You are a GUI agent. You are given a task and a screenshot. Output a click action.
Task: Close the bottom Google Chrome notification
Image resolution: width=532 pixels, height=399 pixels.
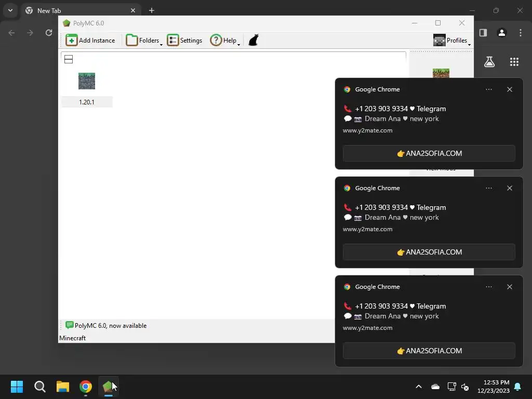click(509, 287)
